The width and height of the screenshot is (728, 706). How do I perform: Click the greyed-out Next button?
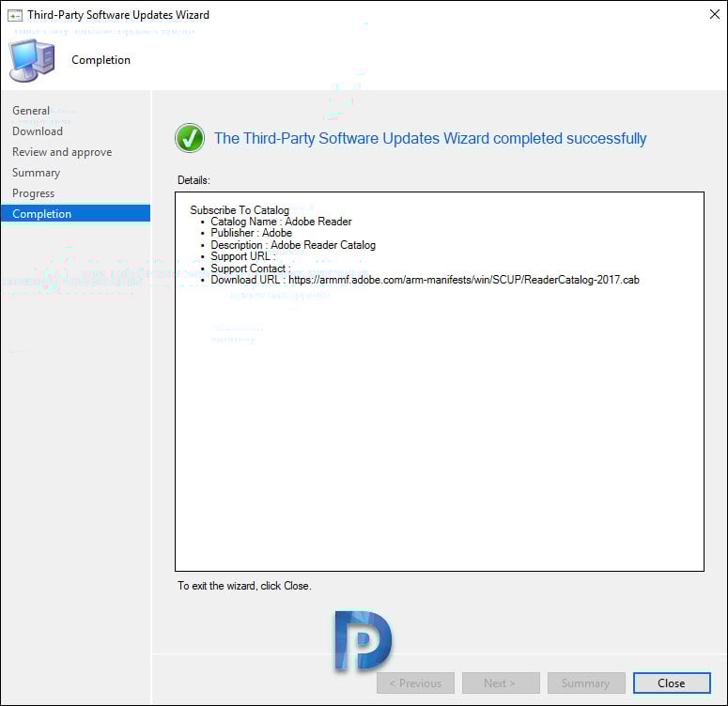501,683
